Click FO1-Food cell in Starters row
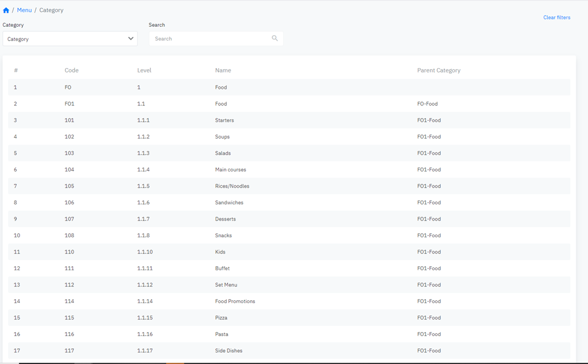The image size is (588, 364). pos(429,120)
